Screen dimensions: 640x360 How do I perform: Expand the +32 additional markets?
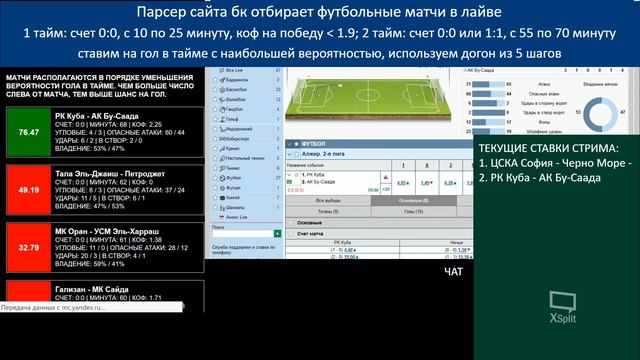pyautogui.click(x=386, y=189)
